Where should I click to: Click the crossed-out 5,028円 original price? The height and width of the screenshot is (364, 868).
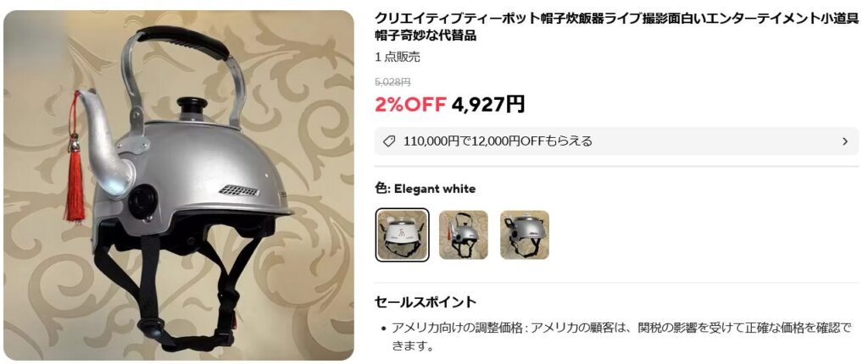pos(392,82)
